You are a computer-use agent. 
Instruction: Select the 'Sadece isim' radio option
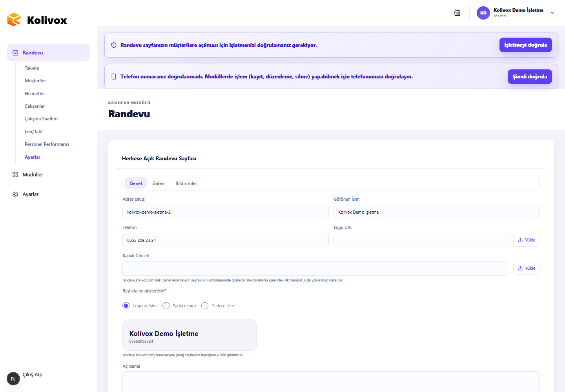point(205,306)
